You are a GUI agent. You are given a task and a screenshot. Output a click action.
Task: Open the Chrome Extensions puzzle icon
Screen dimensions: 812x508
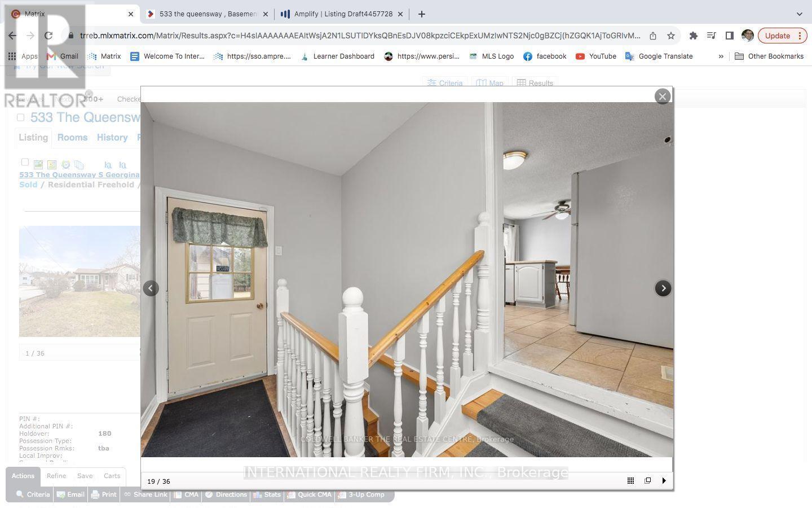(694, 36)
